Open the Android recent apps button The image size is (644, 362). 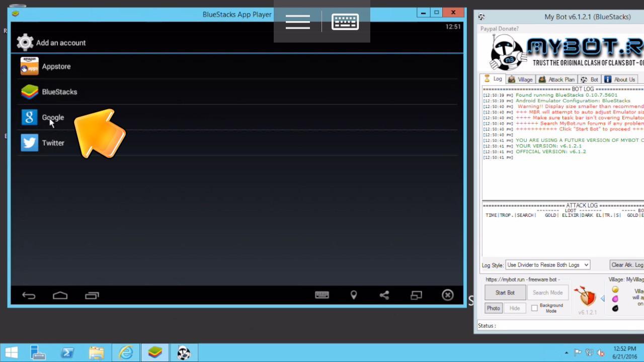pyautogui.click(x=92, y=296)
